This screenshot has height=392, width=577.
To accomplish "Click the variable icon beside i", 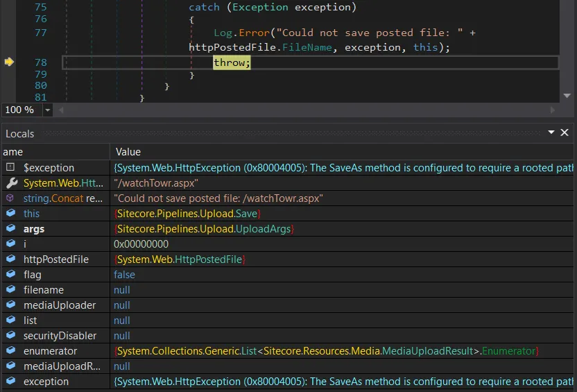I will (11, 244).
